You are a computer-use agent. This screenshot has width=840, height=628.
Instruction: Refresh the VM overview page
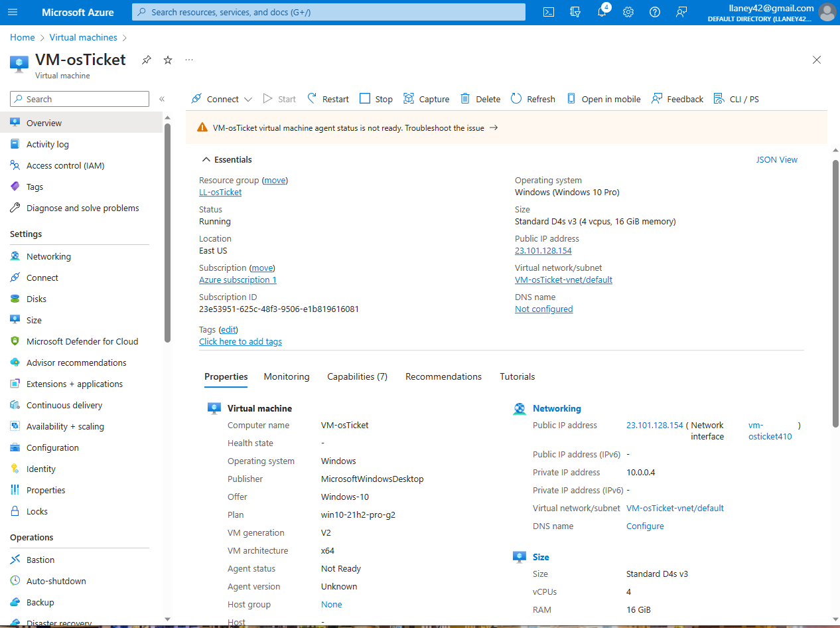click(x=533, y=98)
